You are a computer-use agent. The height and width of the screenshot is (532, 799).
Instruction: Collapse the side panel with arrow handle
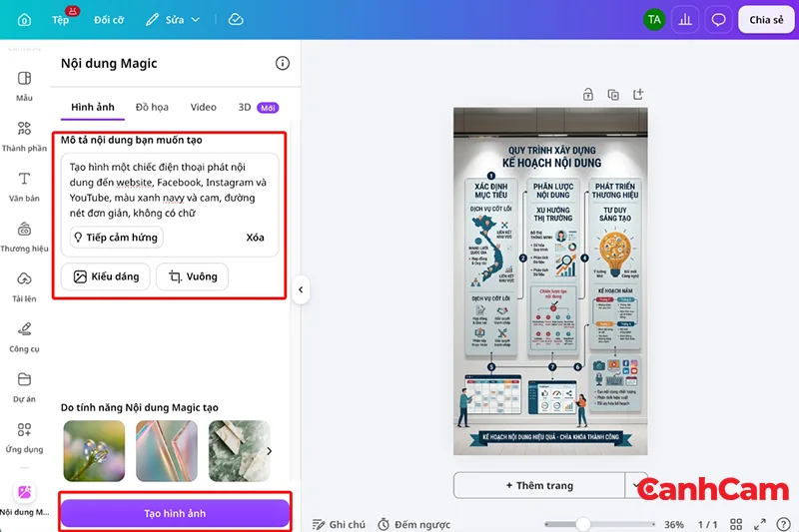(301, 289)
